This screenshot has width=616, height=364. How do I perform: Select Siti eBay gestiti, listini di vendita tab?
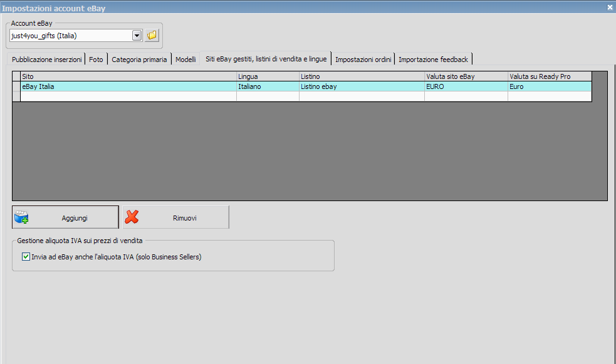(266, 59)
